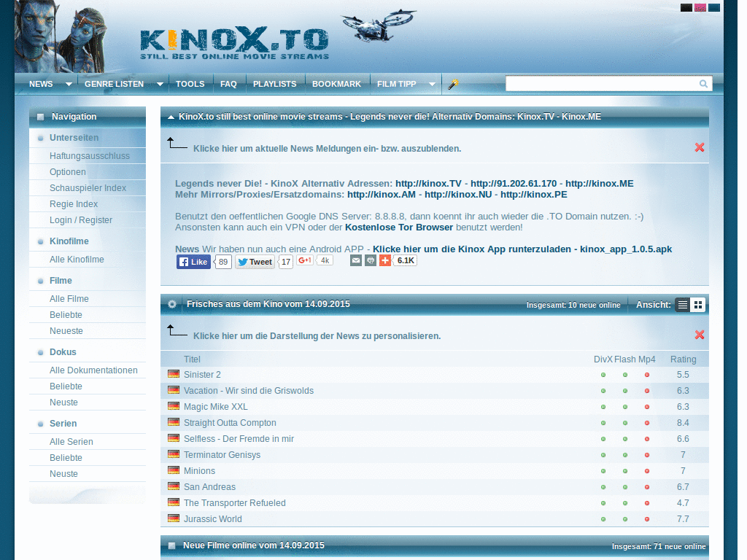Viewport: 747px width, 560px height.
Task: Open the BOOKMARK menu item
Action: [336, 84]
